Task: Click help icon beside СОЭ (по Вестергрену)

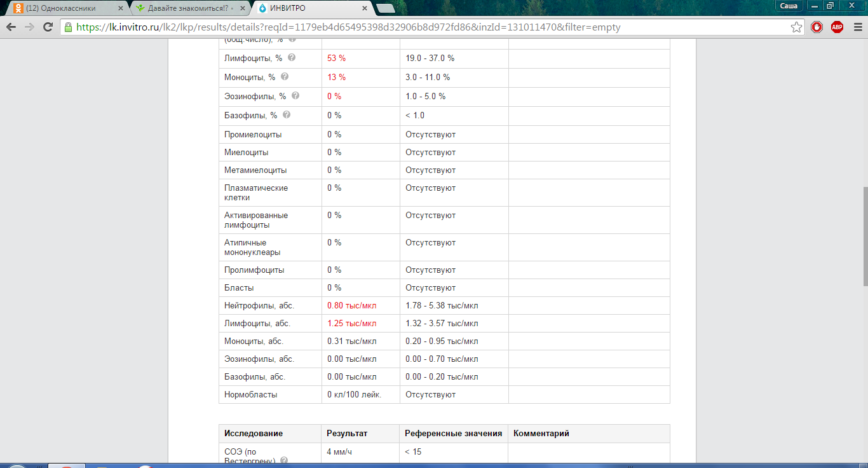Action: [284, 460]
